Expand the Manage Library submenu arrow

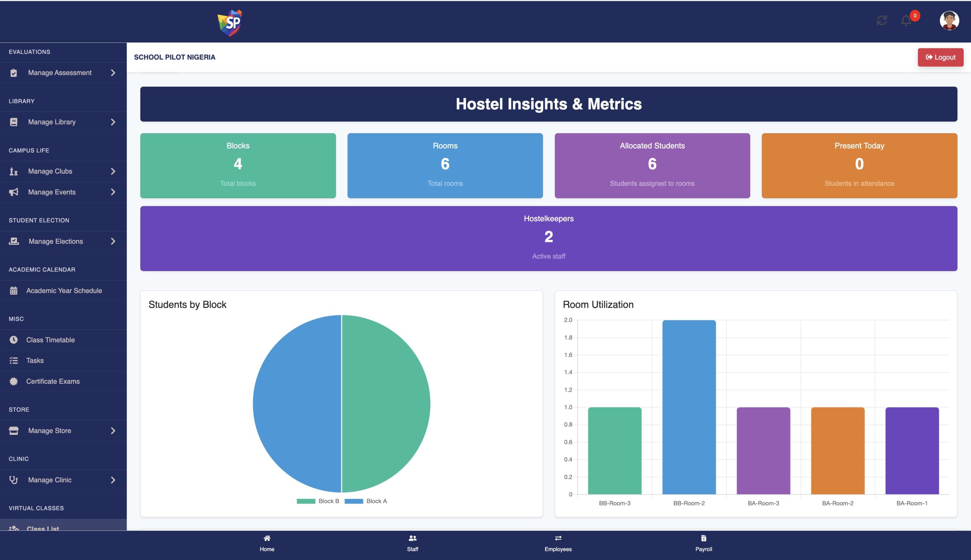click(x=113, y=122)
